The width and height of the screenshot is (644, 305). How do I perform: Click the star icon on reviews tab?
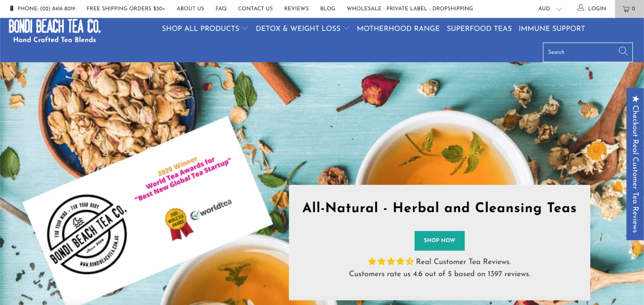pyautogui.click(x=635, y=99)
